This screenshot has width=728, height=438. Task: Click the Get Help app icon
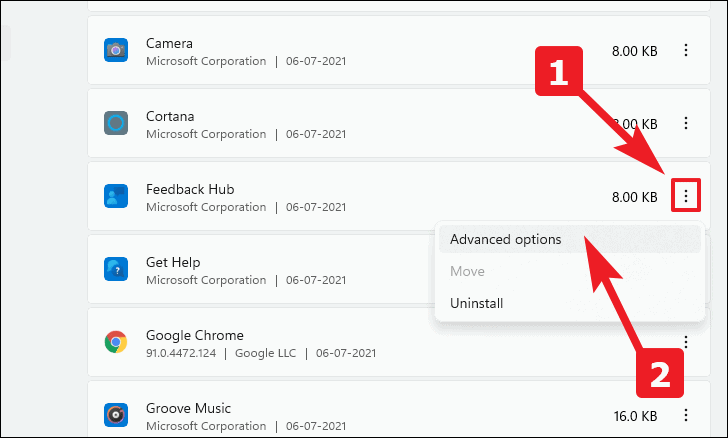point(116,269)
